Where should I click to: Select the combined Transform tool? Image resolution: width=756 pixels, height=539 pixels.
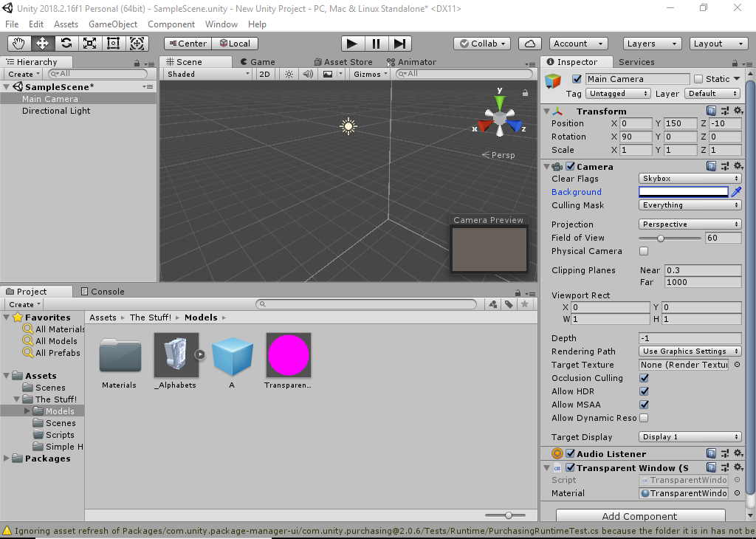click(x=137, y=44)
